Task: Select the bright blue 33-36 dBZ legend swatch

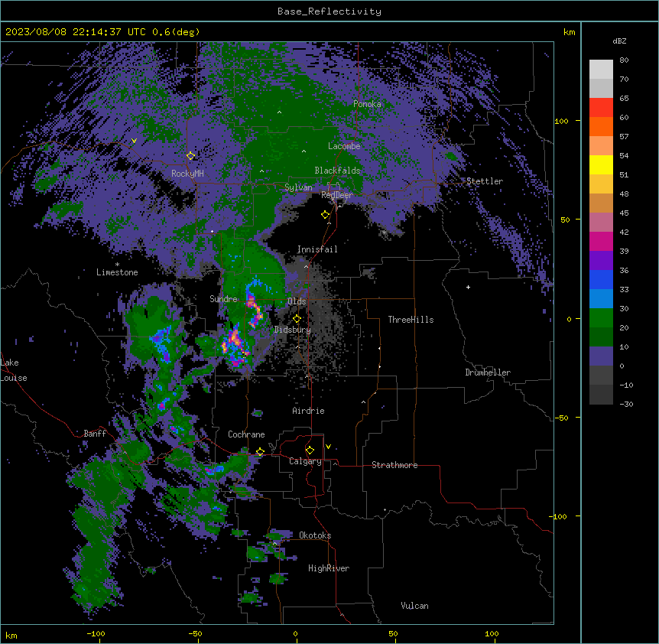Action: [601, 279]
